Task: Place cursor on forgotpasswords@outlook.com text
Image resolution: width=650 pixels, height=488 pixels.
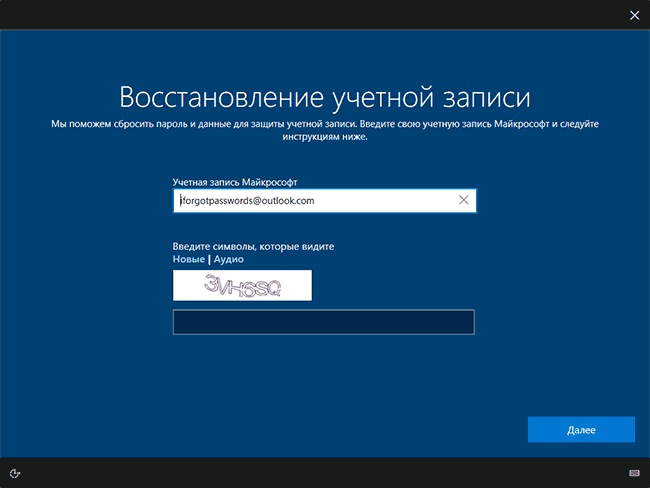Action: coord(247,201)
